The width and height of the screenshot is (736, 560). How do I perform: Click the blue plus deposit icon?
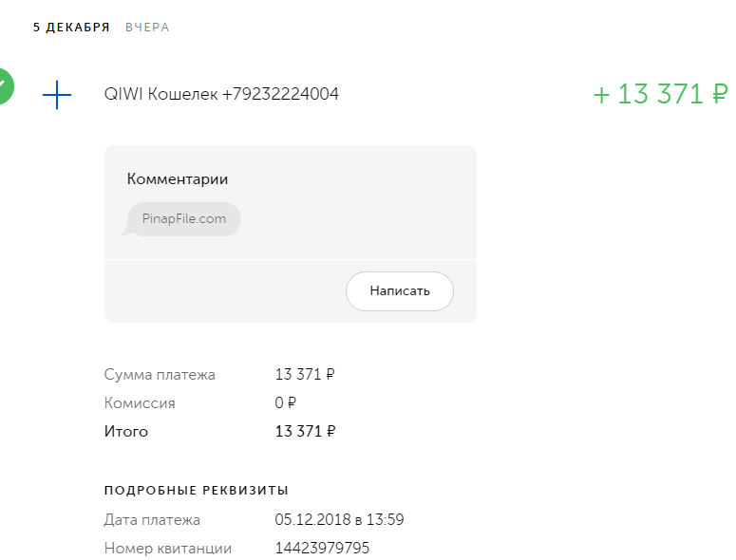(57, 95)
